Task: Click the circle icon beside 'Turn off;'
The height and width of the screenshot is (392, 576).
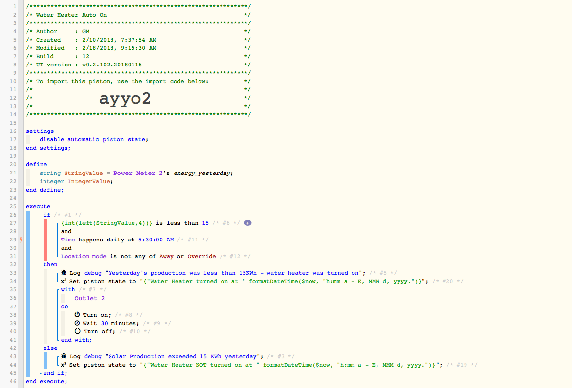Action: (78, 331)
